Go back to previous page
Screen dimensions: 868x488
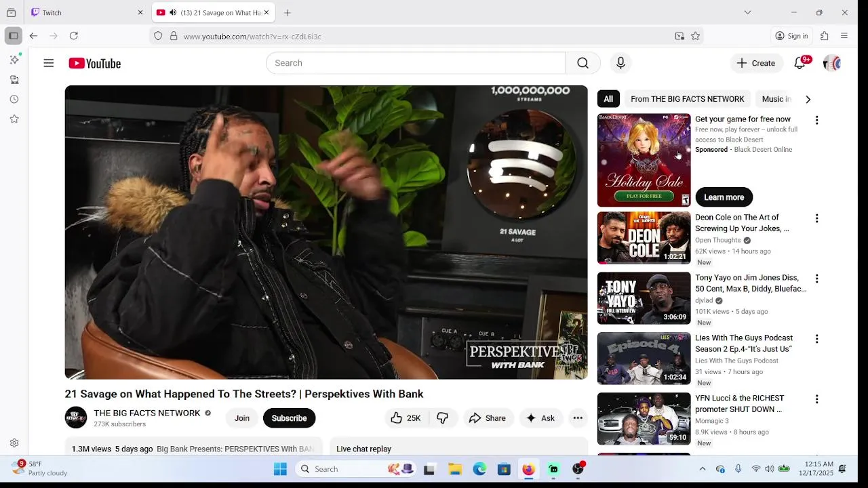click(33, 36)
